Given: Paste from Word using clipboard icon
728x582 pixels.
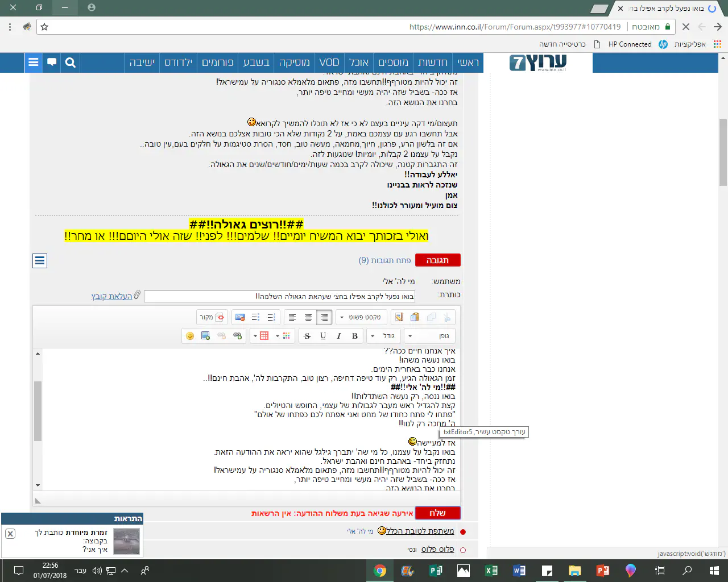Looking at the screenshot, I should 399,317.
